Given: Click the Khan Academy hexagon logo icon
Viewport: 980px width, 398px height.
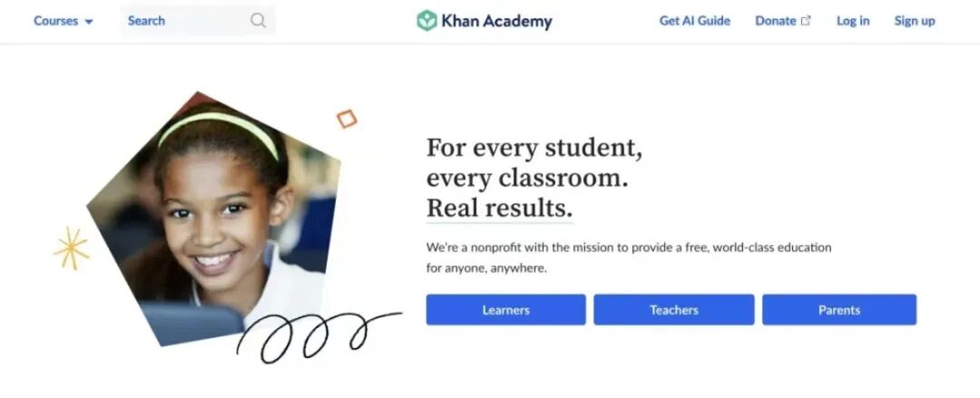Looking at the screenshot, I should click(426, 21).
